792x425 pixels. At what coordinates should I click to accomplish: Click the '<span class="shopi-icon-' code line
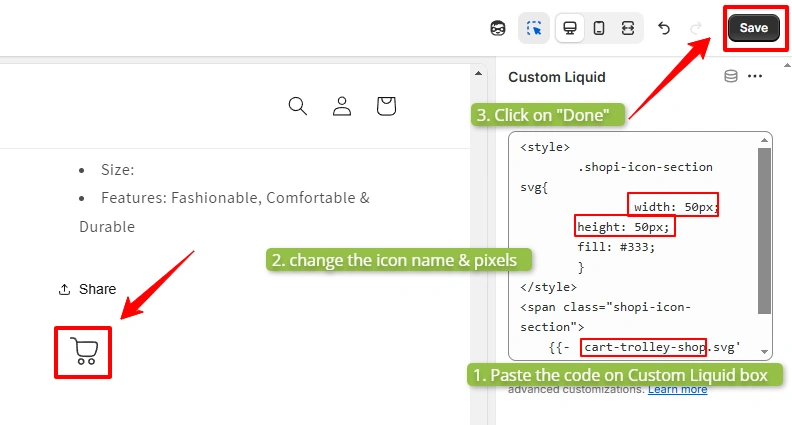pyautogui.click(x=606, y=307)
